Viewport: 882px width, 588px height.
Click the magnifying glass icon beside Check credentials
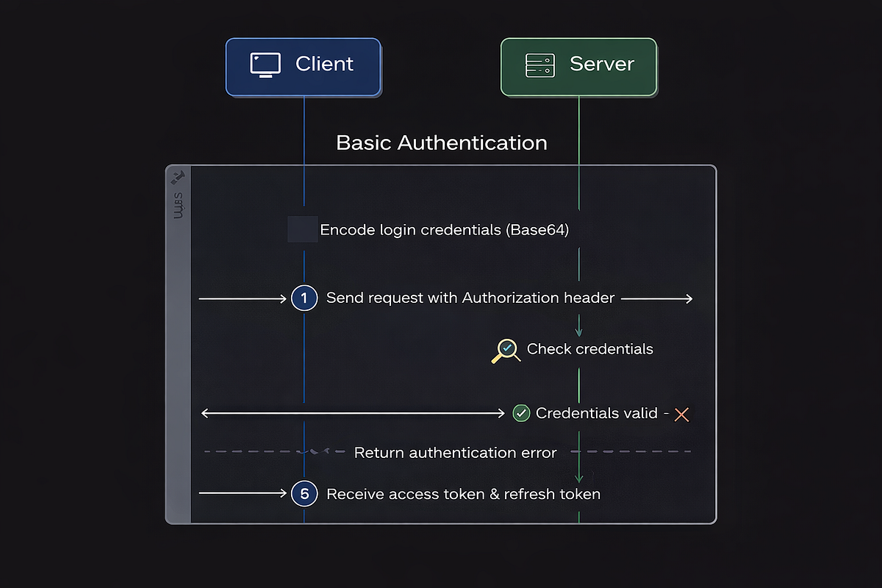[506, 351]
